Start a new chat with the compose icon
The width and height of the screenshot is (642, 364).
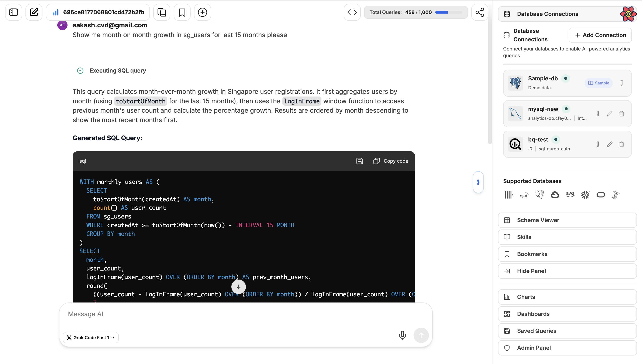(x=34, y=12)
